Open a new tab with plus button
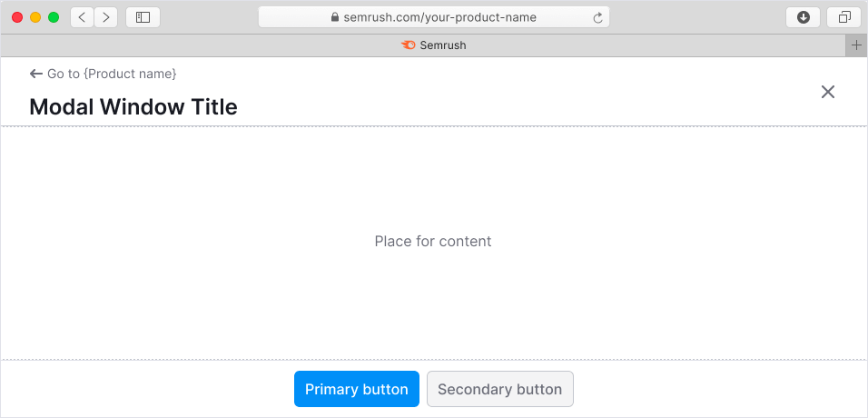Screen dimensions: 868x418 click(856, 45)
